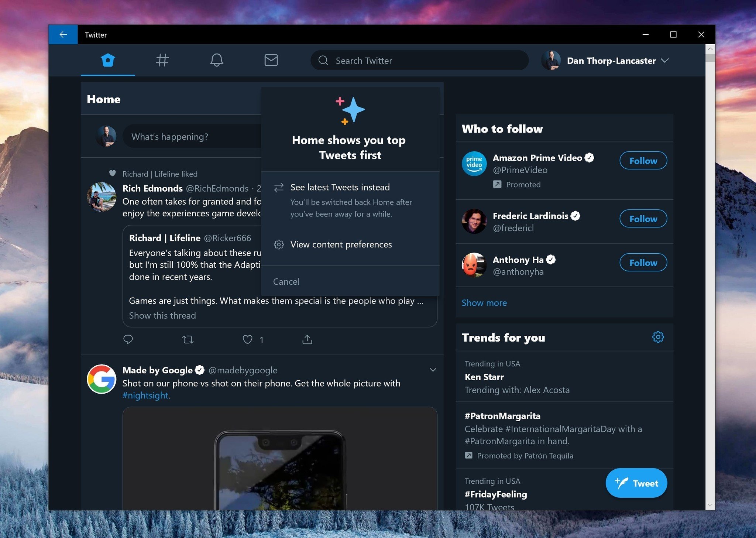Viewport: 756px width, 538px height.
Task: Click Show more in Who to follow
Action: (x=484, y=302)
